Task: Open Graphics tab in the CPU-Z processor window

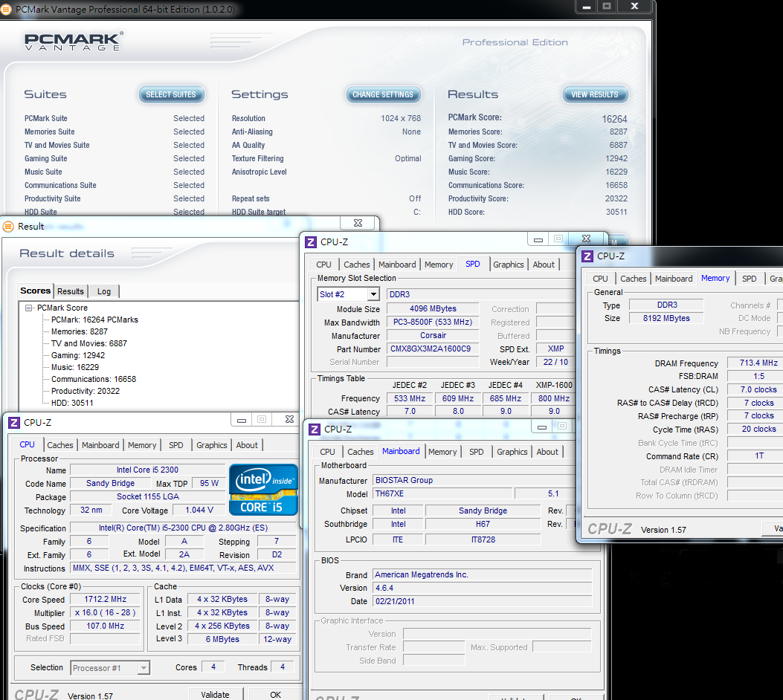Action: click(212, 445)
